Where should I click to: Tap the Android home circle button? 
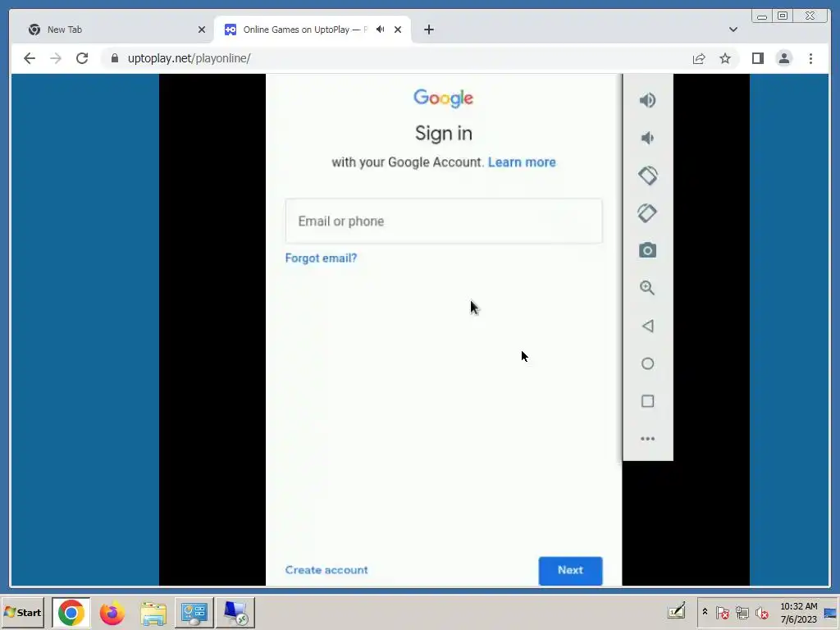pyautogui.click(x=648, y=363)
